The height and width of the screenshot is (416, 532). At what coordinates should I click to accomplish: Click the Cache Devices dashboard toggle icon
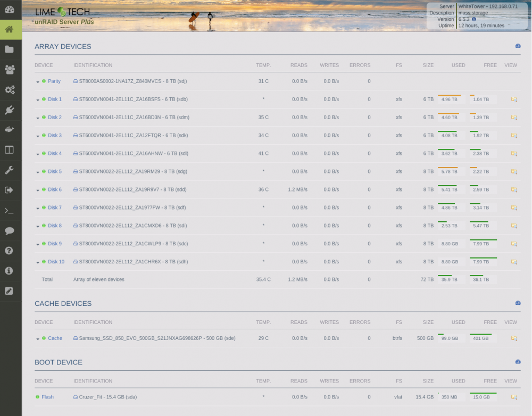[518, 303]
